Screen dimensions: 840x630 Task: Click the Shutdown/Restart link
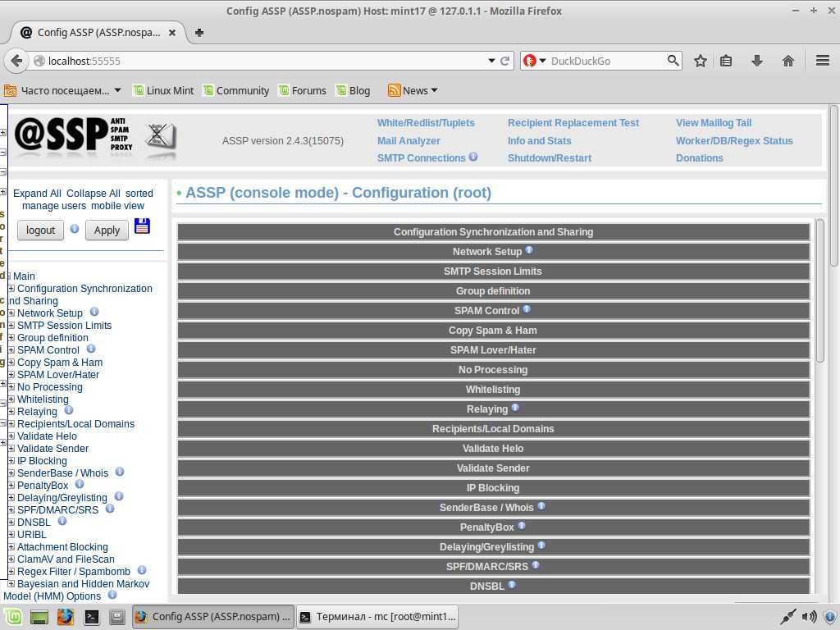[549, 157]
